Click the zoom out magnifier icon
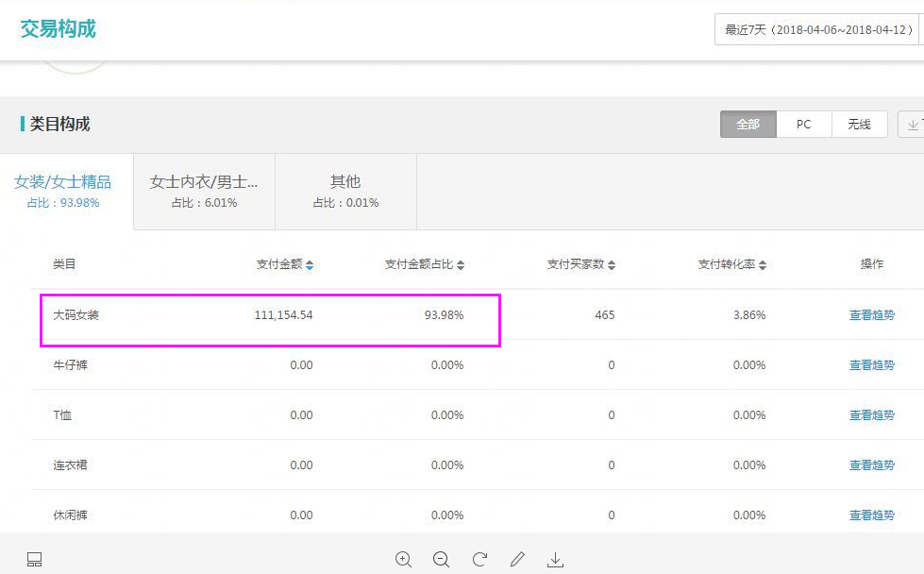 [441, 559]
